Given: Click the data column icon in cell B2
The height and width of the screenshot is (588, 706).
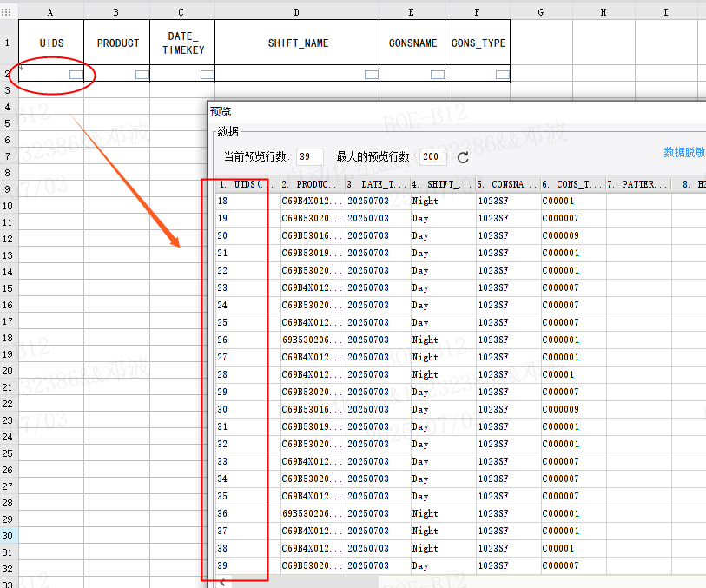Looking at the screenshot, I should point(142,75).
